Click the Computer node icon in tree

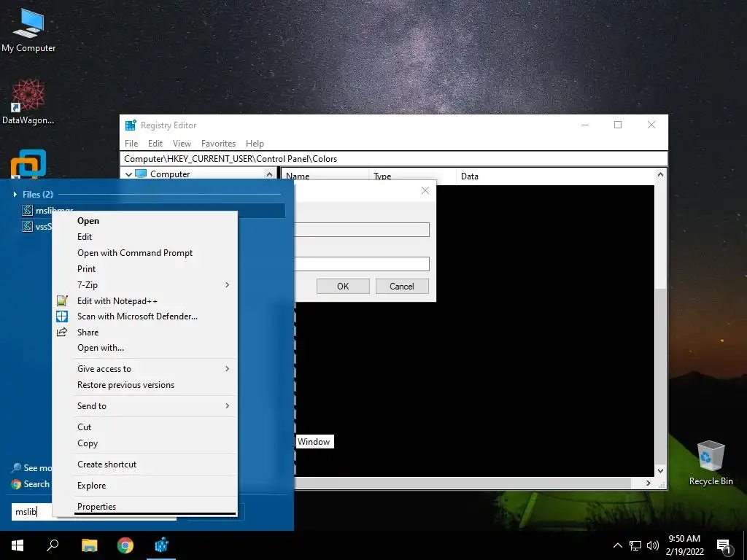(141, 174)
